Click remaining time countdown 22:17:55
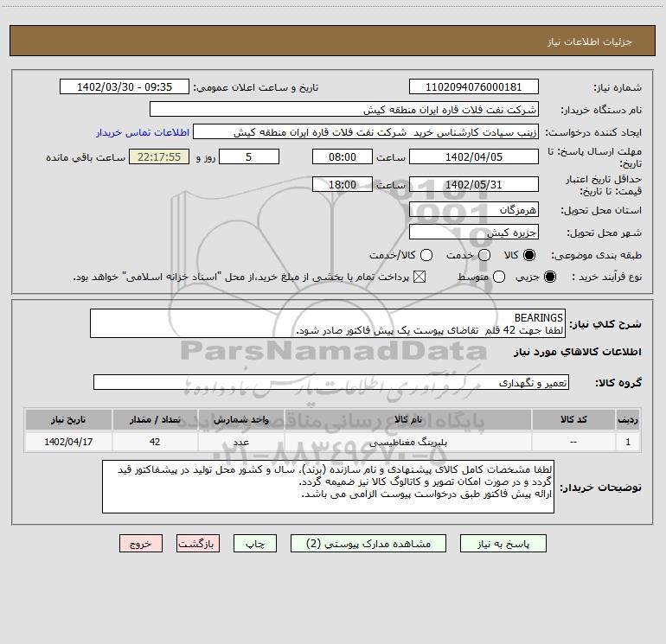 [x=159, y=156]
